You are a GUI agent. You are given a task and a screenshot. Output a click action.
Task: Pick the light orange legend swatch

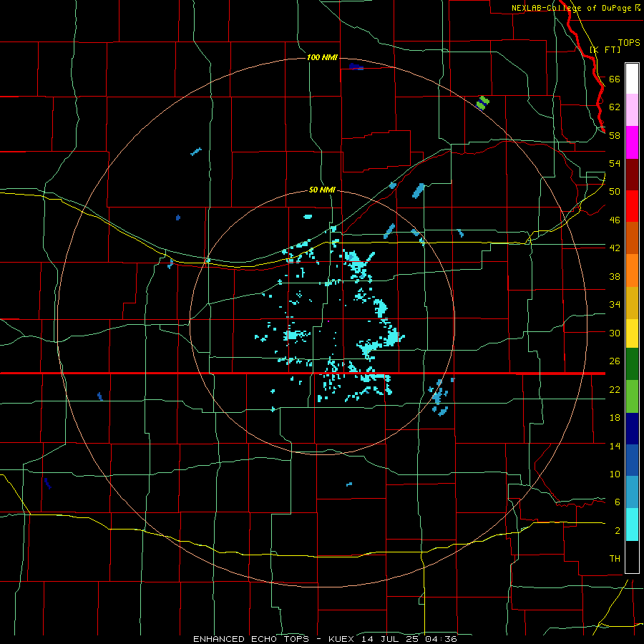(632, 270)
